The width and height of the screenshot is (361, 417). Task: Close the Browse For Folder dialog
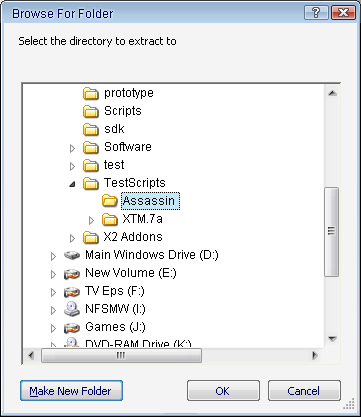(x=343, y=13)
